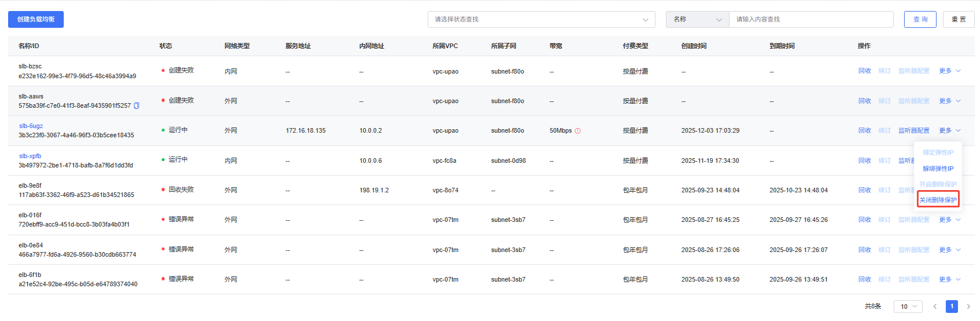Click the info icon beside 50Mbps

pyautogui.click(x=578, y=131)
